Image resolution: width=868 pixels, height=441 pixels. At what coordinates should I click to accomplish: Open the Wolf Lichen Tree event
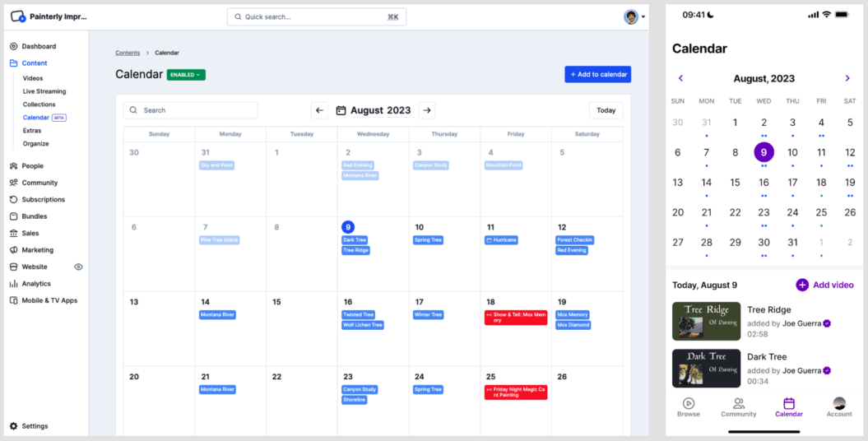pos(363,325)
